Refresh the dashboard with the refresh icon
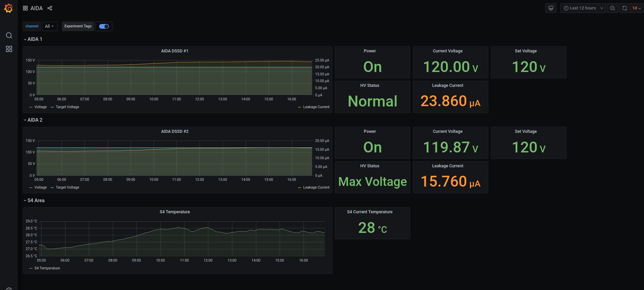Image resolution: width=644 pixels, height=290 pixels. pos(625,8)
